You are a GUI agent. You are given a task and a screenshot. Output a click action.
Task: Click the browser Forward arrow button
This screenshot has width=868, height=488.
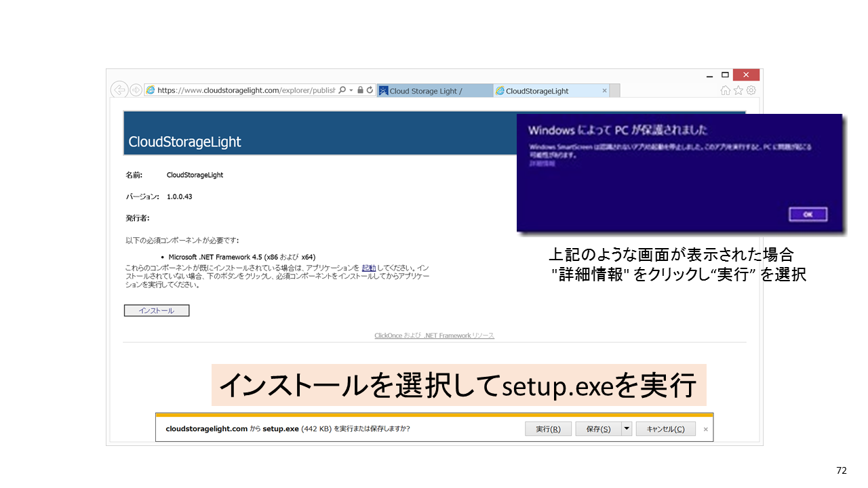coord(136,90)
